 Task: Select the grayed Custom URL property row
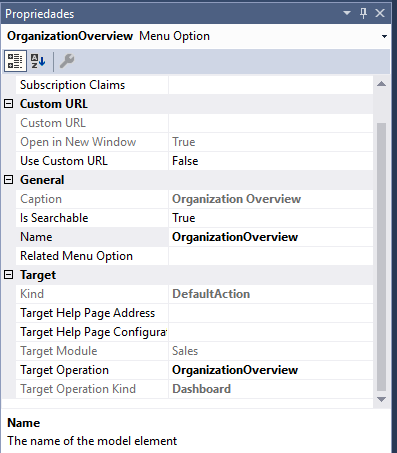tap(92, 123)
